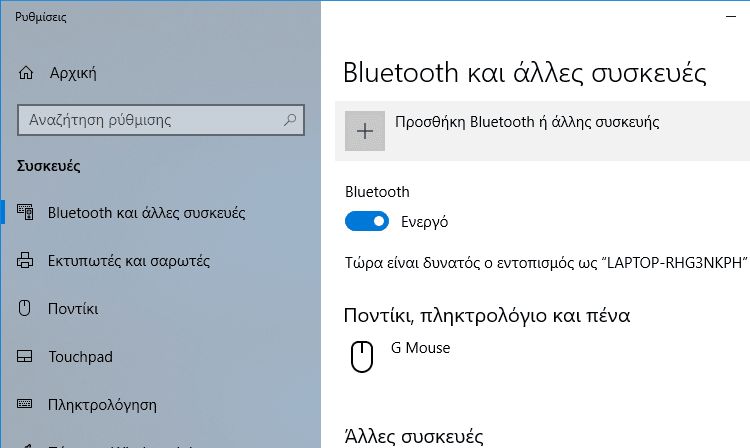The image size is (750, 448).
Task: Turn off the Bluetooth toggle switch
Action: tap(367, 221)
